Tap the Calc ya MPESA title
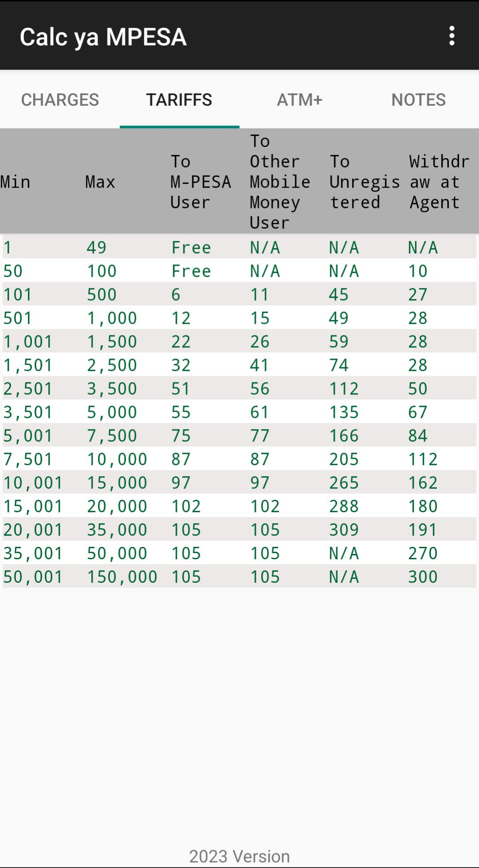Viewport: 479px width, 868px height. point(103,36)
